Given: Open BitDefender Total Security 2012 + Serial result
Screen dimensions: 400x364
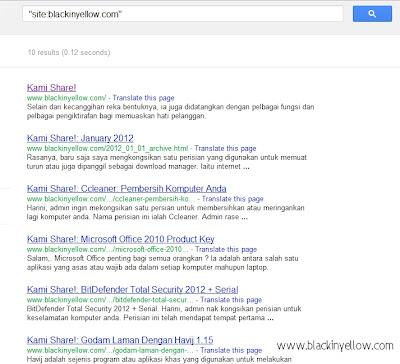Looking at the screenshot, I should coord(133,289).
